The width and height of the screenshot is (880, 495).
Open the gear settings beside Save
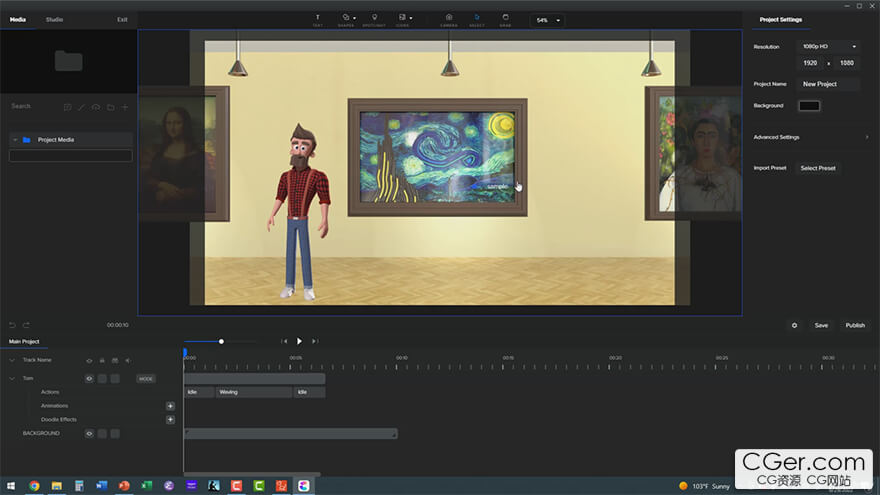click(x=794, y=326)
